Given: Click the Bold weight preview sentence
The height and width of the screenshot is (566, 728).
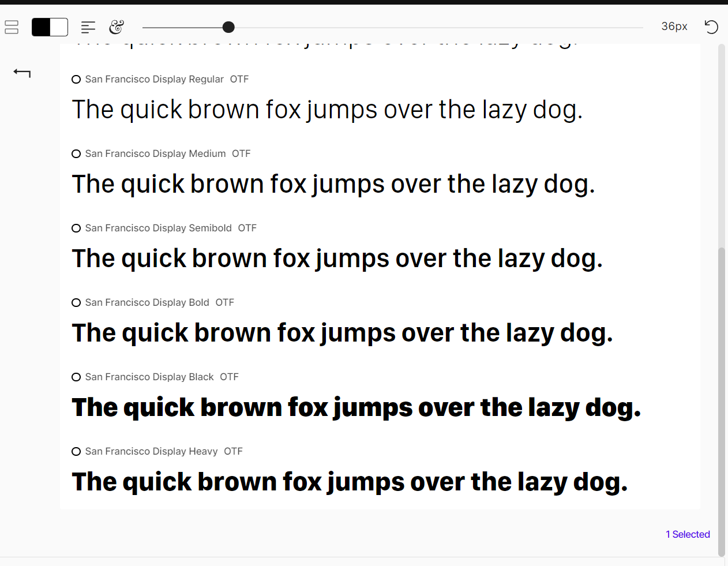Looking at the screenshot, I should point(343,333).
